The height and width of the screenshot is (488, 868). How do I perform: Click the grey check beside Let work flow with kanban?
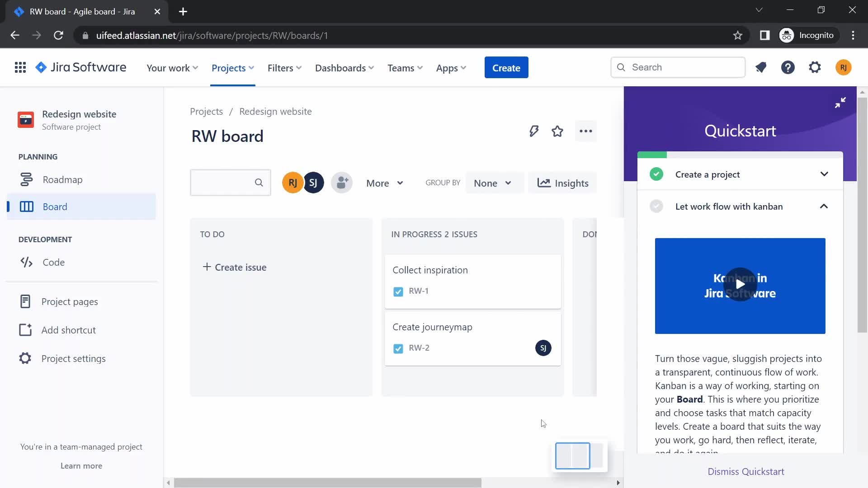click(656, 206)
